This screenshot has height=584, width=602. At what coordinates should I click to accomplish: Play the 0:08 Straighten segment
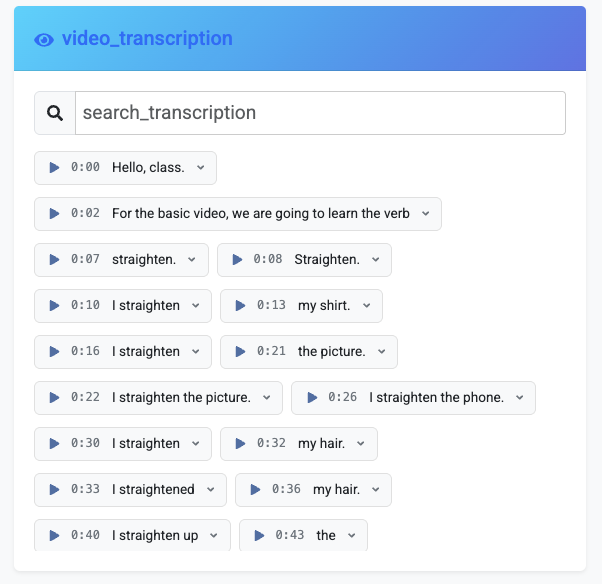[237, 260]
